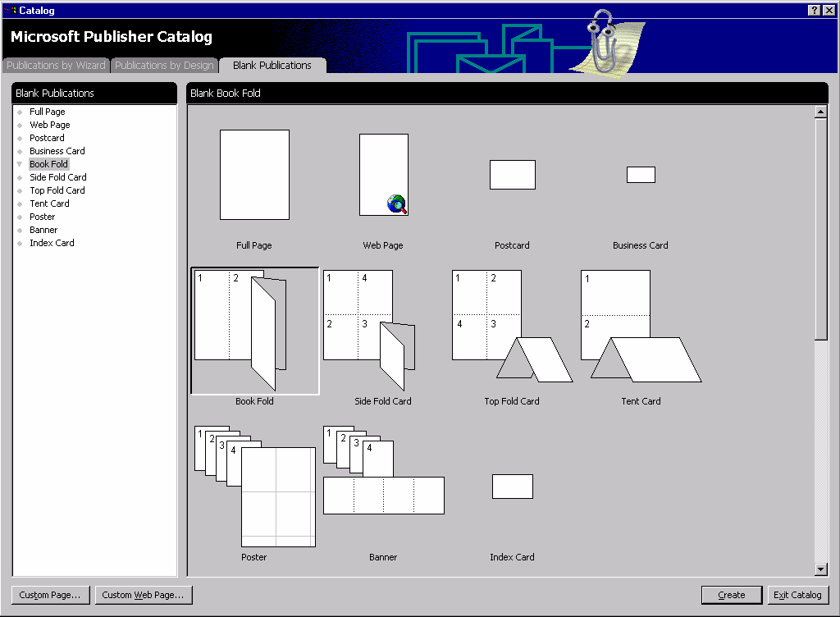
Task: Select the Full Page blank thumbnail
Action: tap(254, 175)
